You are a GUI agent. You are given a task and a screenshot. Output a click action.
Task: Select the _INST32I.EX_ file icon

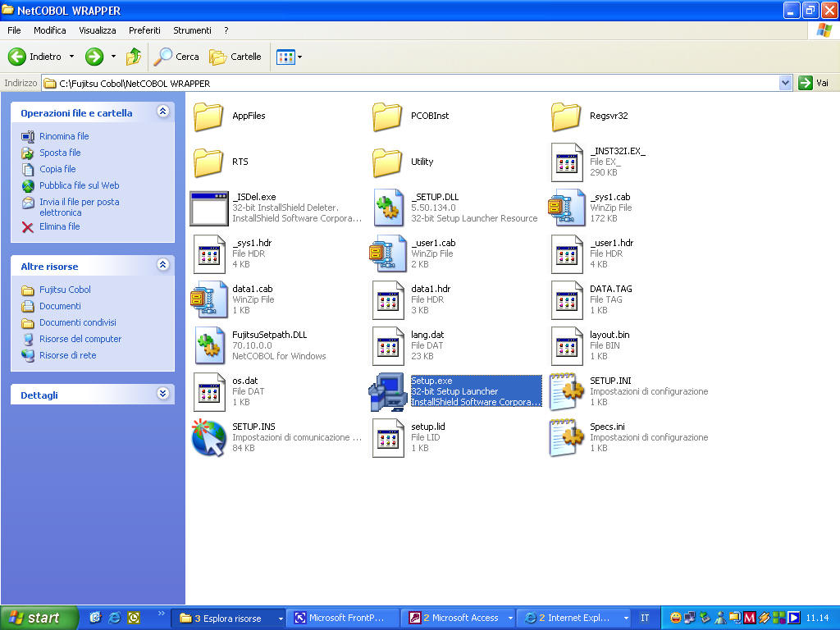pyautogui.click(x=566, y=162)
